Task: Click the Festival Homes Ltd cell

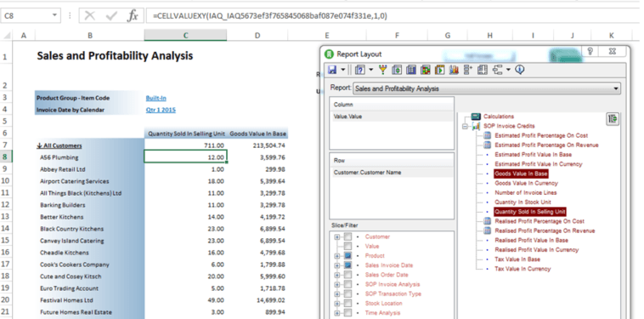Action: [x=89, y=300]
